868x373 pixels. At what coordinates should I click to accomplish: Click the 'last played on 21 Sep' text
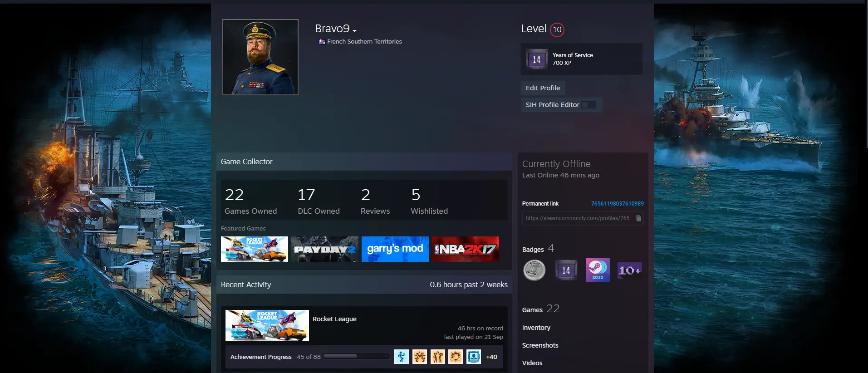(x=473, y=337)
